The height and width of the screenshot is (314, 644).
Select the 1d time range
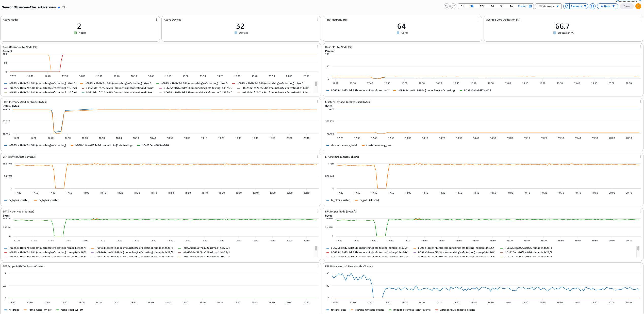click(492, 6)
